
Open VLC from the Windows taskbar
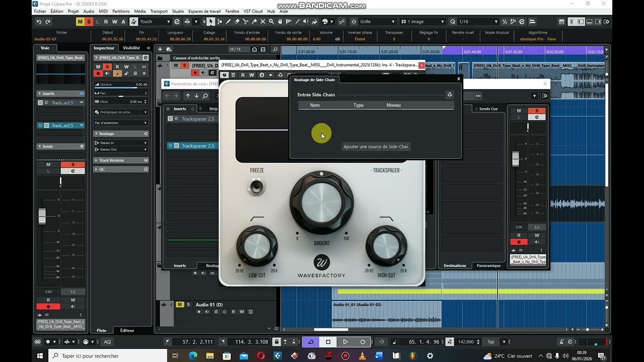(362, 356)
